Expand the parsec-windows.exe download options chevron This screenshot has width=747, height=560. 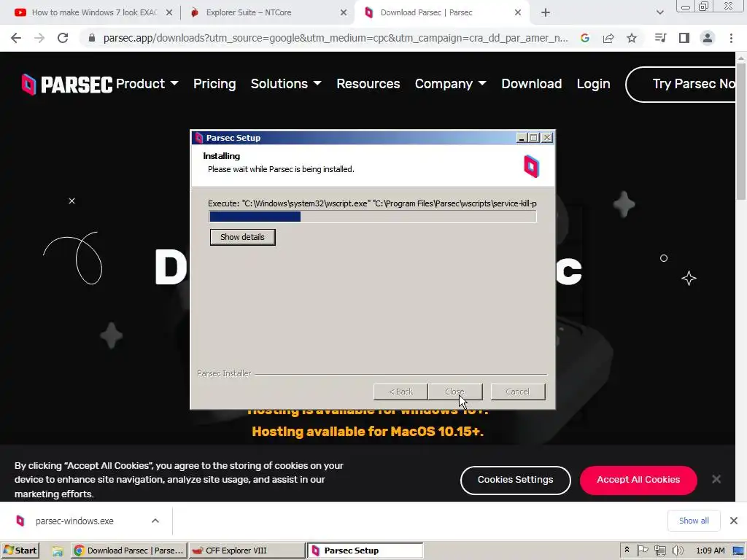point(155,521)
